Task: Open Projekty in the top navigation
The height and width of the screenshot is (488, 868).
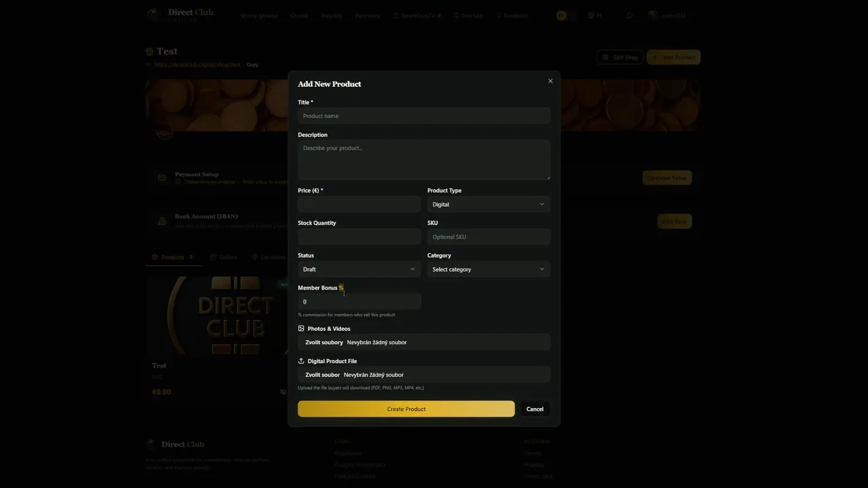Action: point(332,16)
